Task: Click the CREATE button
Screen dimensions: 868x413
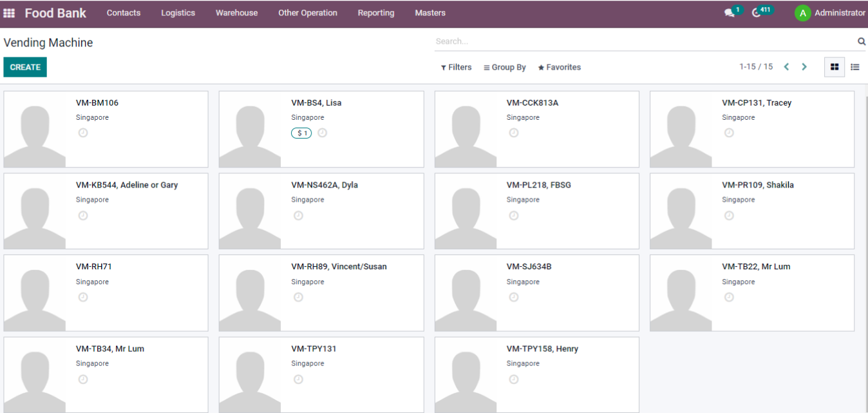Action: 25,67
